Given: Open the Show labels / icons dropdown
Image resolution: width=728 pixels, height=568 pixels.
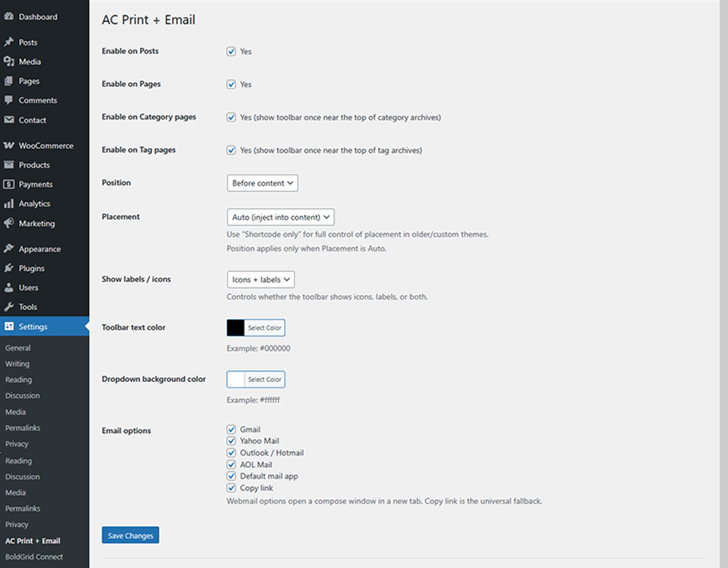Looking at the screenshot, I should (260, 280).
